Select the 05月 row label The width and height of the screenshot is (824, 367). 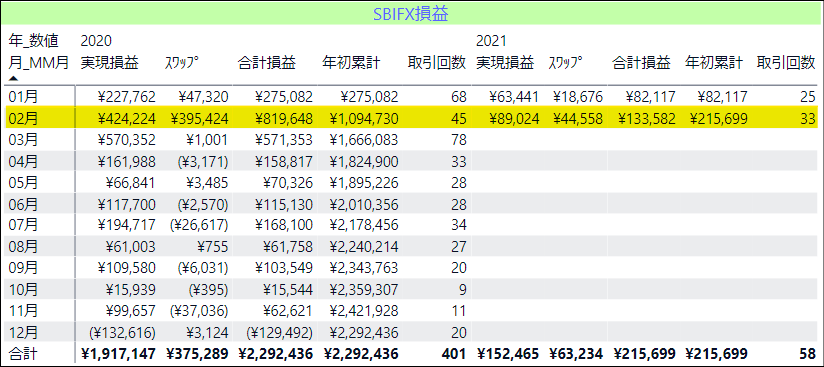pyautogui.click(x=23, y=183)
